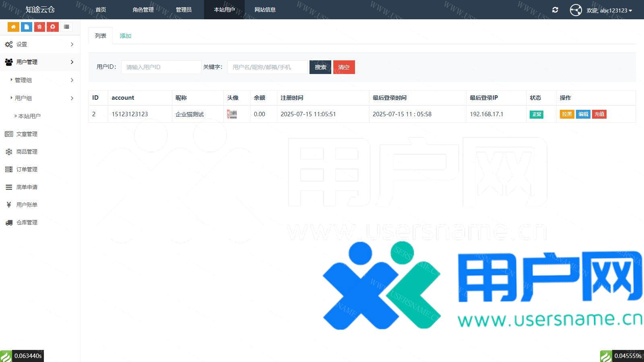This screenshot has width=644, height=362.
Task: Click the refresh icon in top bar
Action: [x=555, y=10]
